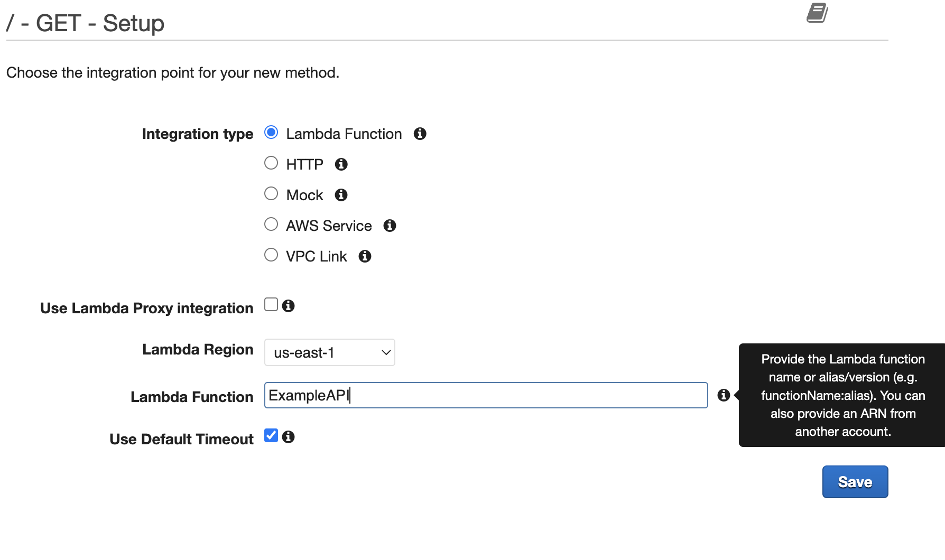This screenshot has height=560, width=945.
Task: Select the VPC Link integration type
Action: click(271, 255)
